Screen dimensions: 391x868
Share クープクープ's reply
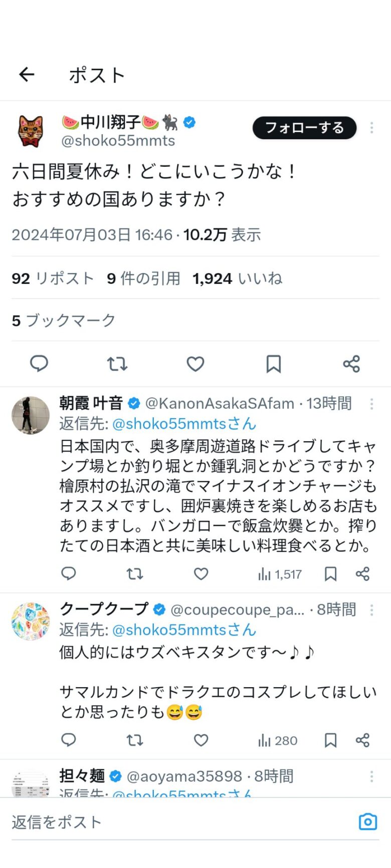pyautogui.click(x=362, y=740)
